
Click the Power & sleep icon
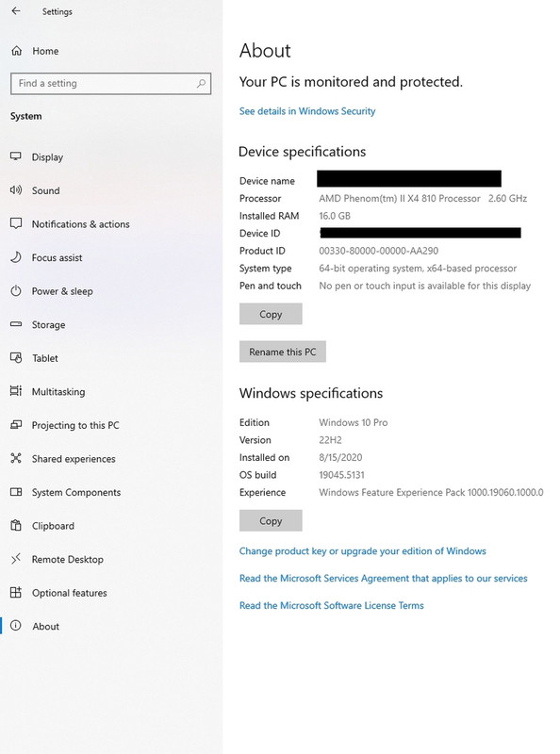pyautogui.click(x=16, y=290)
